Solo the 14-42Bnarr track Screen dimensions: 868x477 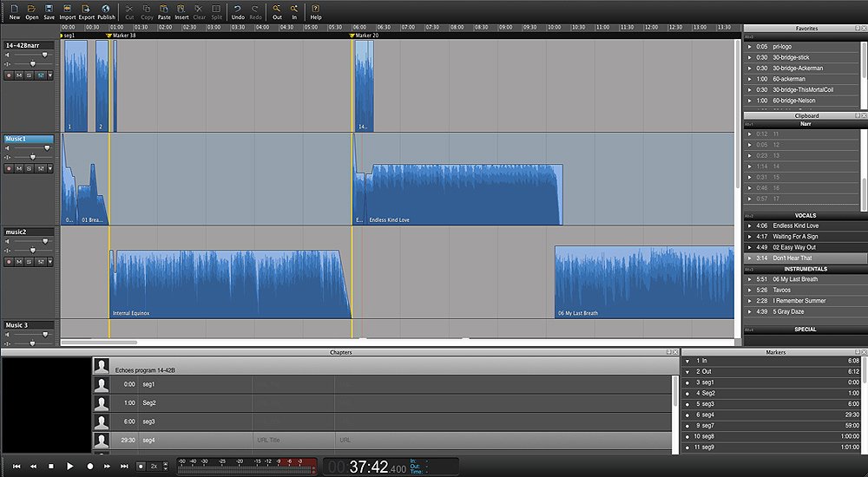pos(29,75)
